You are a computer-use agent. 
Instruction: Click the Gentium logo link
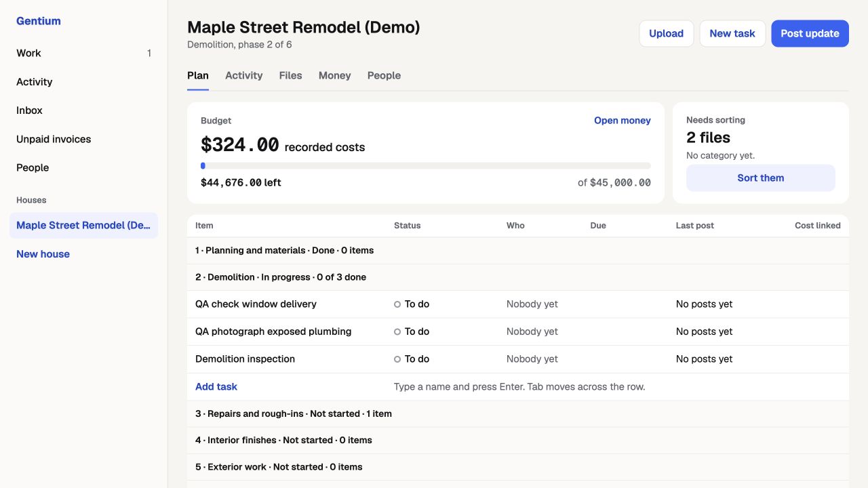(x=39, y=21)
